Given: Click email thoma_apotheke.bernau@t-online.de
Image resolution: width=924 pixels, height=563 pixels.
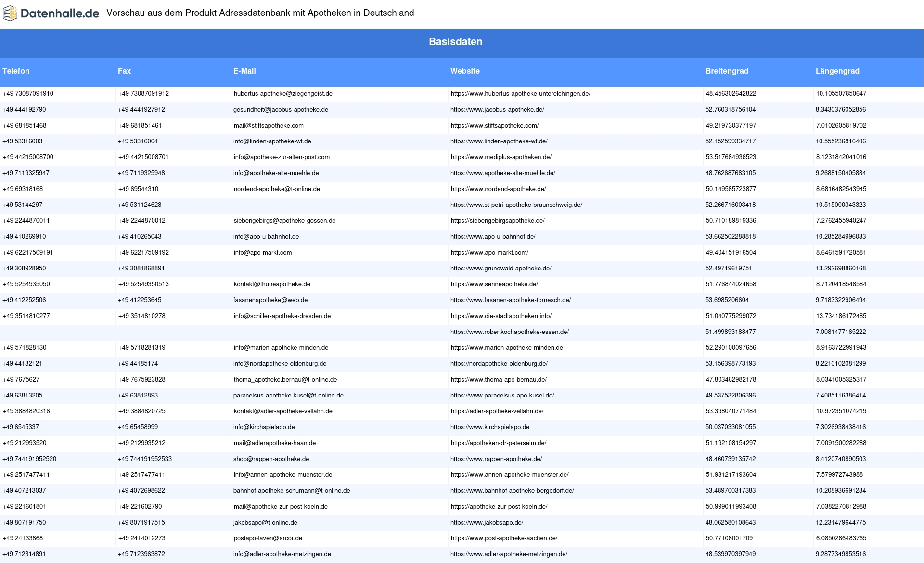Looking at the screenshot, I should point(285,380).
